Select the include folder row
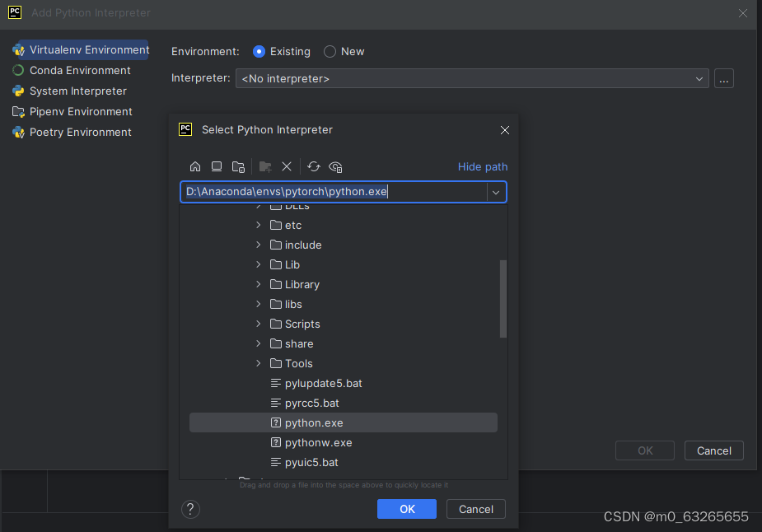 (343, 245)
